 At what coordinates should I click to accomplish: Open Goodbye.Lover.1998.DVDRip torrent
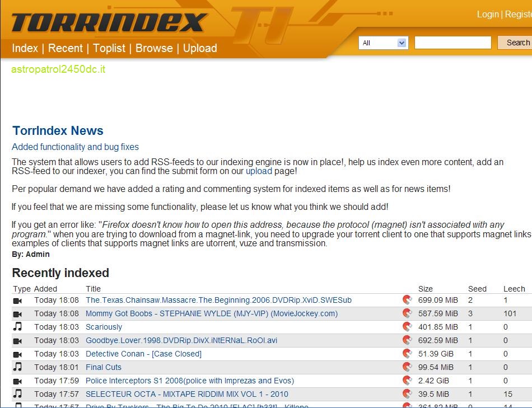pyautogui.click(x=181, y=340)
